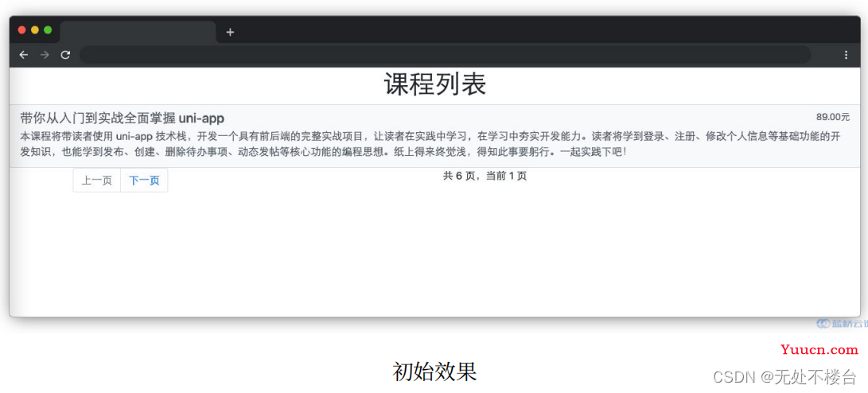
Task: Reload the page with the refresh icon
Action: point(65,55)
